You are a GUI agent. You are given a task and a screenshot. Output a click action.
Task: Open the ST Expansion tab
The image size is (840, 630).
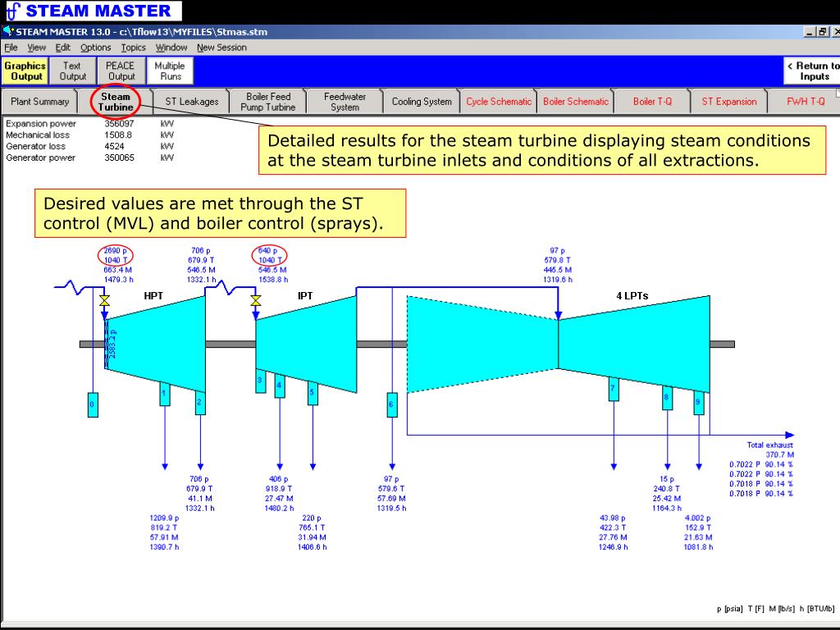(729, 101)
